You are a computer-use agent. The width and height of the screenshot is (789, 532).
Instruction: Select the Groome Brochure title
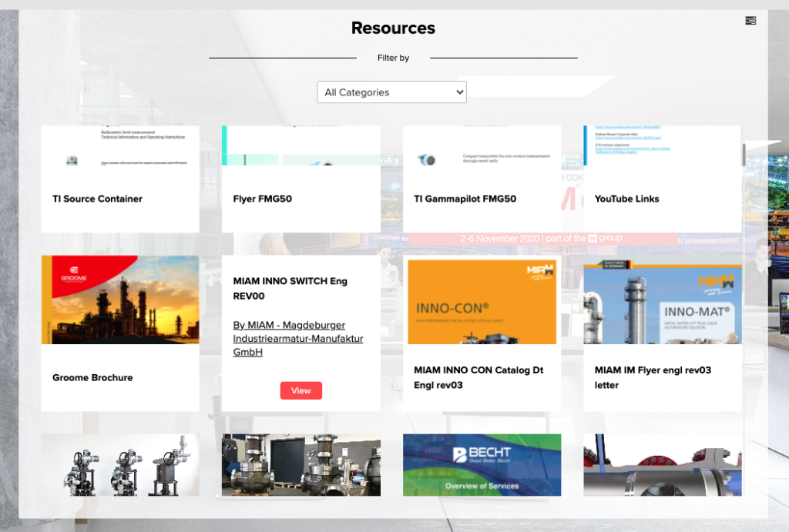pyautogui.click(x=92, y=377)
